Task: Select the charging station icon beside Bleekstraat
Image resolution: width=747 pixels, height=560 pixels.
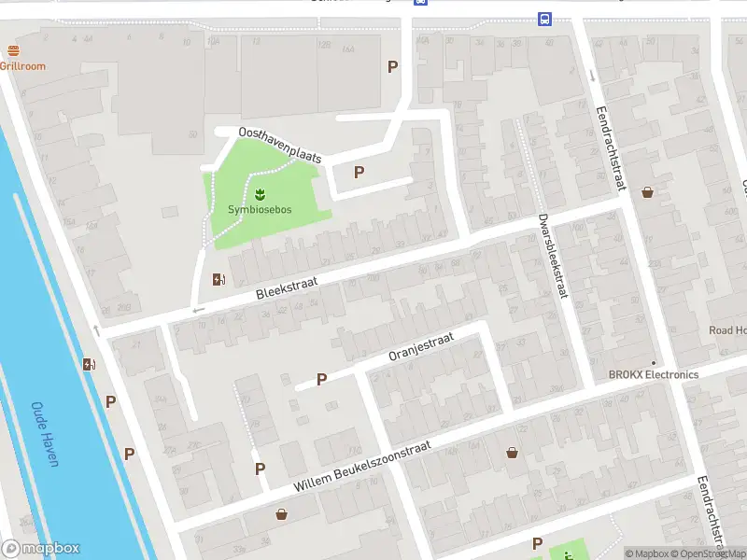Action: 218,278
